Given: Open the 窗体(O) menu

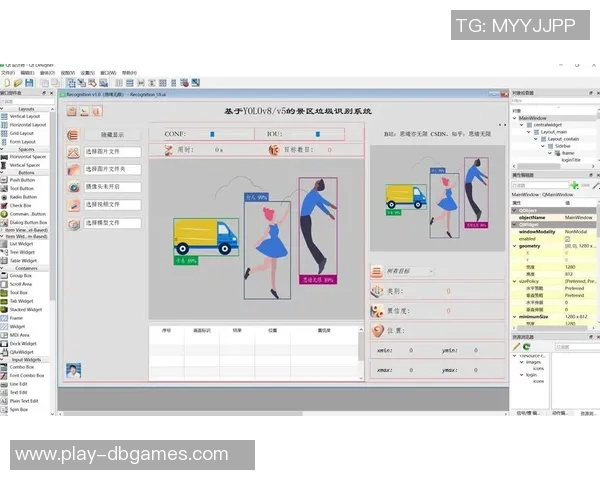Looking at the screenshot, I should [x=47, y=73].
